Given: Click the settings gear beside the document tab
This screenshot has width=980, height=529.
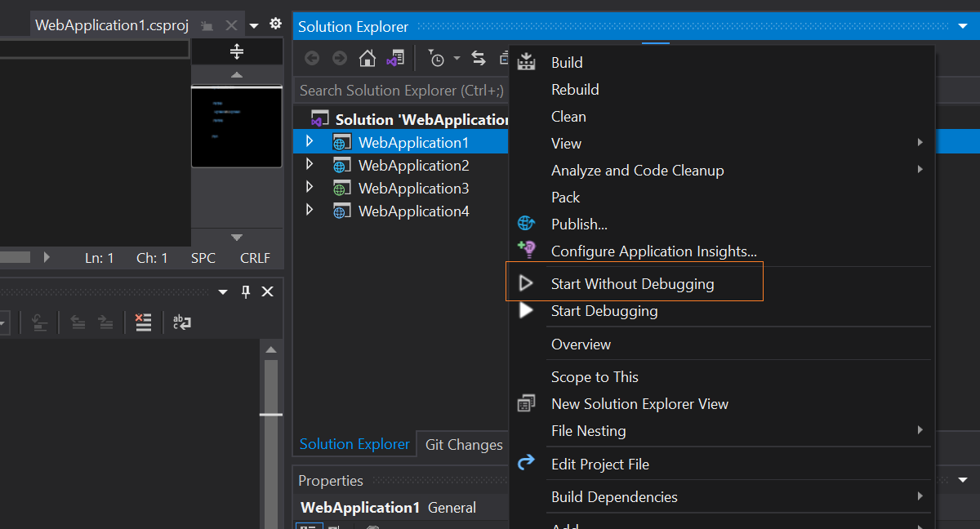Looking at the screenshot, I should pyautogui.click(x=275, y=24).
